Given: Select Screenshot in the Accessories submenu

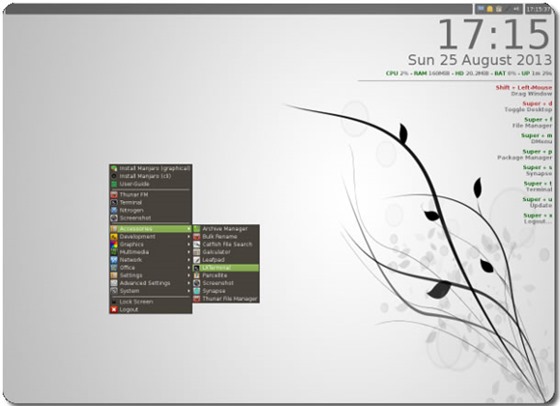Looking at the screenshot, I should (226, 283).
